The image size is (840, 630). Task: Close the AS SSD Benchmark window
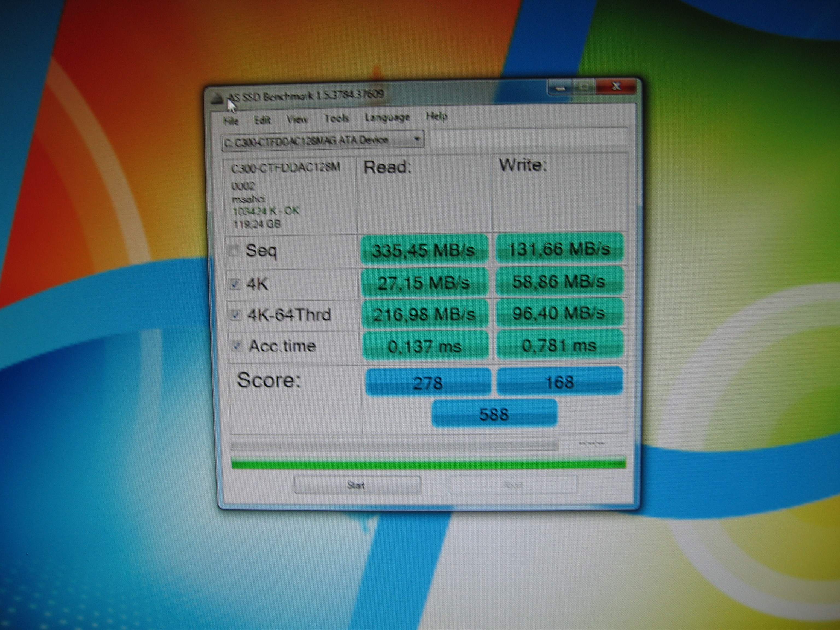(x=616, y=86)
